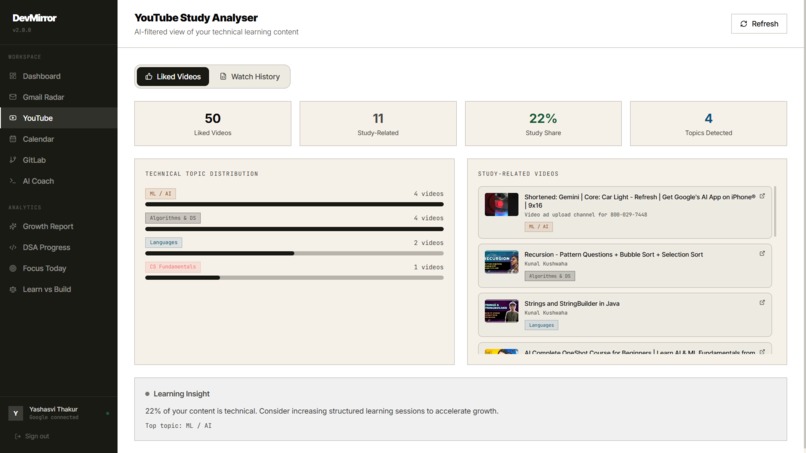The height and width of the screenshot is (453, 806).
Task: Click the Algorithms & DS progress bar
Action: [294, 229]
